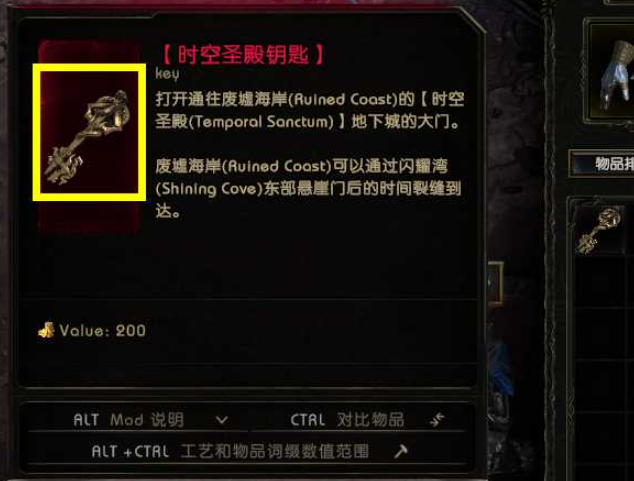Click the small gold-framed icon at tooltip's right edge
634x481 pixels.
click(x=495, y=284)
